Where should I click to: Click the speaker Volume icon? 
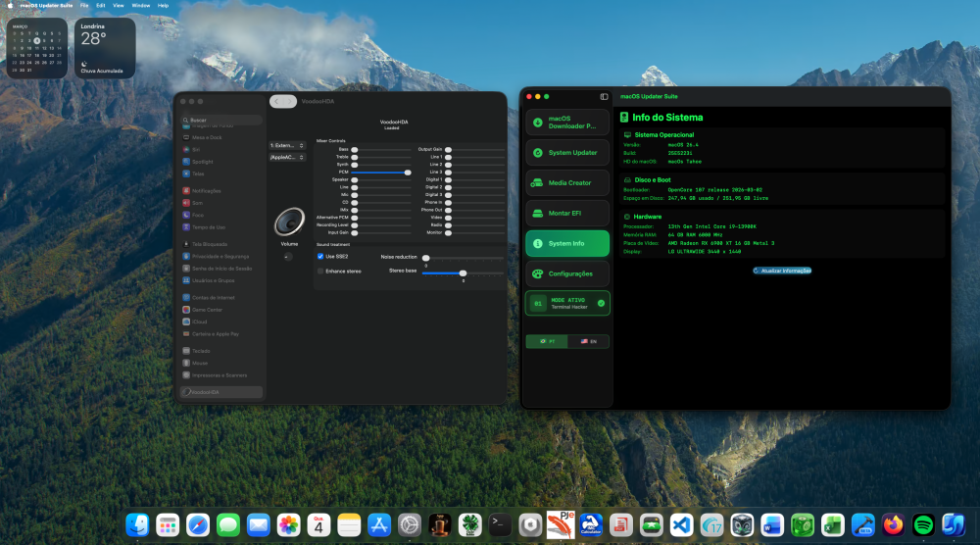tap(289, 222)
